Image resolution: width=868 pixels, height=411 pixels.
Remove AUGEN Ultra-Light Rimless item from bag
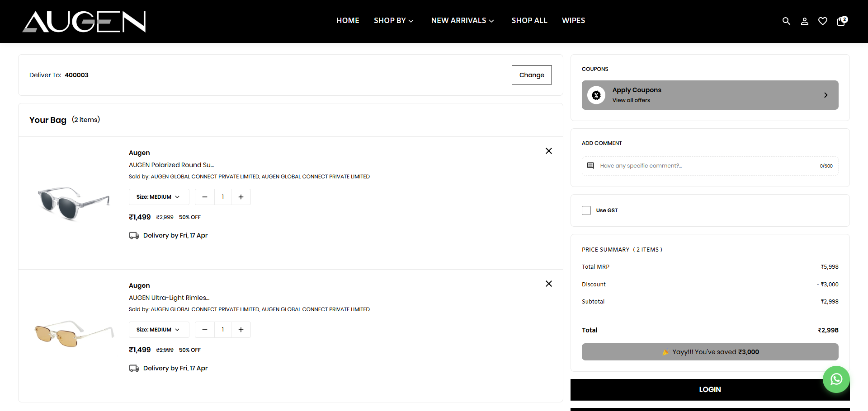coord(549,284)
